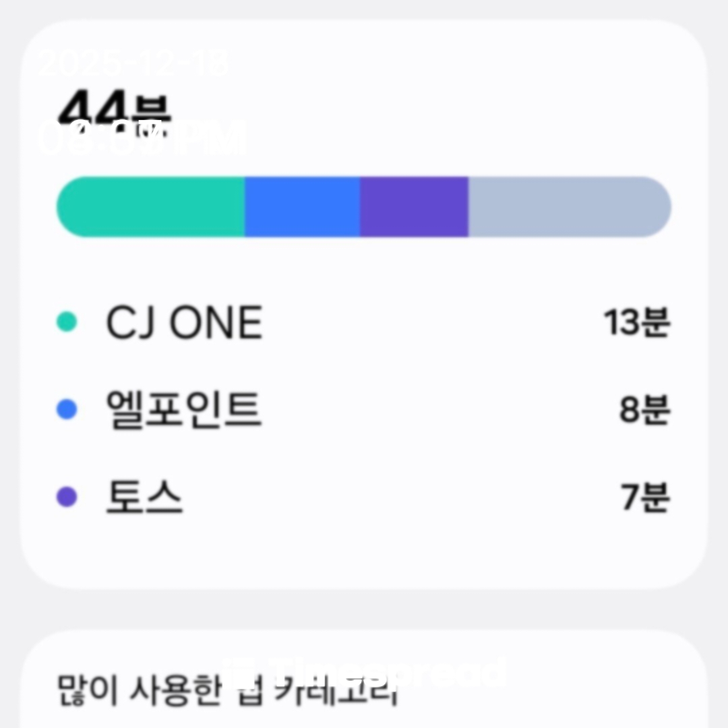The height and width of the screenshot is (728, 728).
Task: Open the 엘포인트 app entry
Action: (183, 410)
